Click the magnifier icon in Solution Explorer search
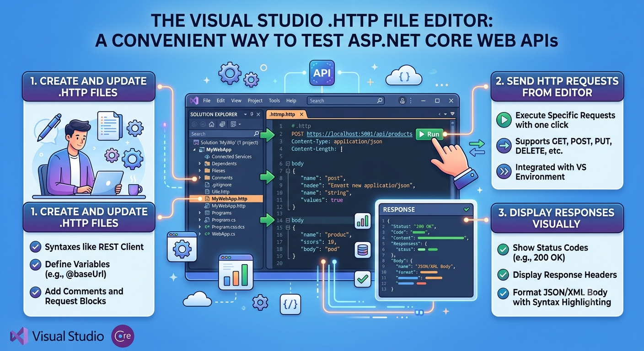This screenshot has height=351, width=644. pos(256,134)
